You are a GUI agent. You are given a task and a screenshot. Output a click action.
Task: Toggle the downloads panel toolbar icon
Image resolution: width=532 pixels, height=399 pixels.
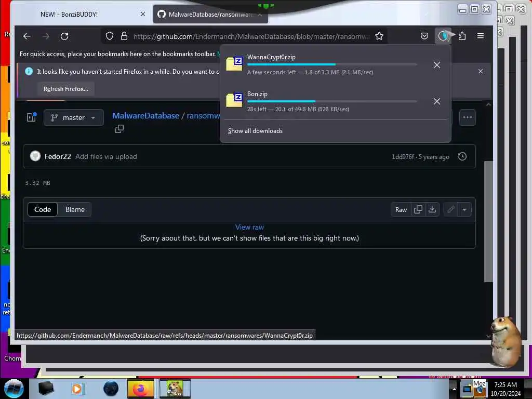pos(443,36)
